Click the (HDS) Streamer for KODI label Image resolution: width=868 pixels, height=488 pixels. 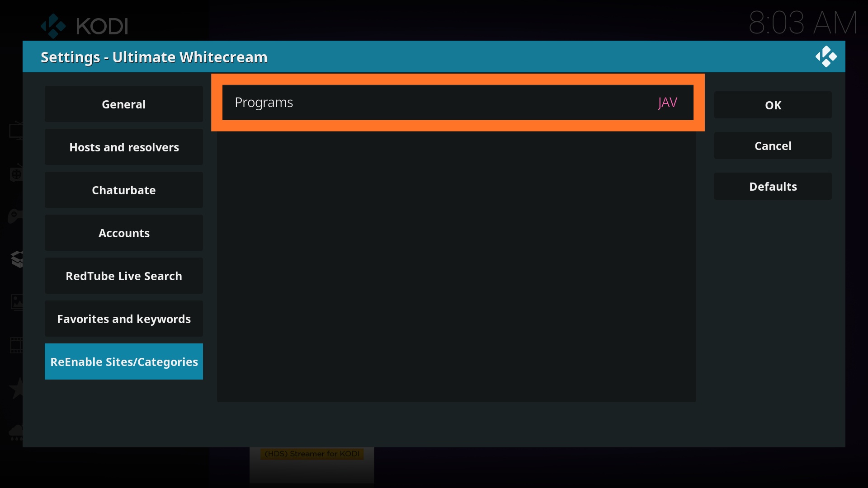[x=311, y=454]
